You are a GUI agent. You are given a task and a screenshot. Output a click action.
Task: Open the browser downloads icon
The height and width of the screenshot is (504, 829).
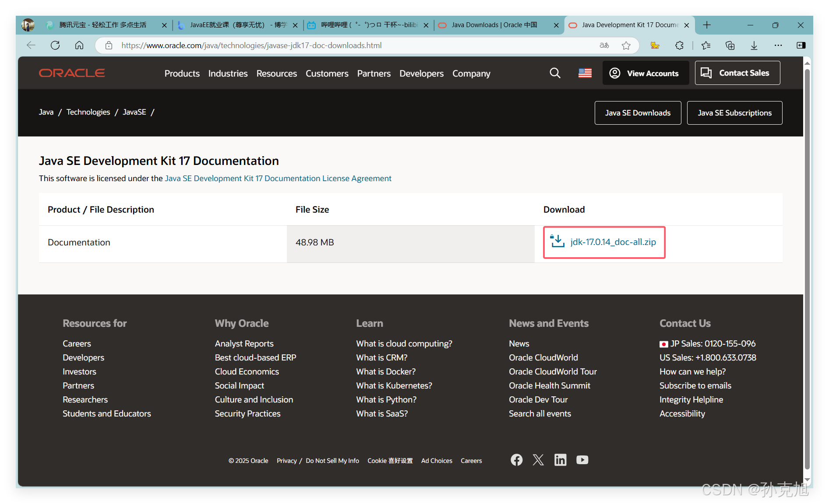[754, 45]
